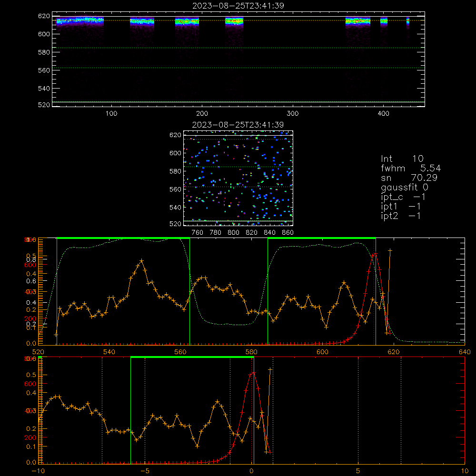Image resolution: width=476 pixels, height=476 pixels.
Task: Click the widest leftmost emission band in top spectrum
Action: click(x=80, y=21)
